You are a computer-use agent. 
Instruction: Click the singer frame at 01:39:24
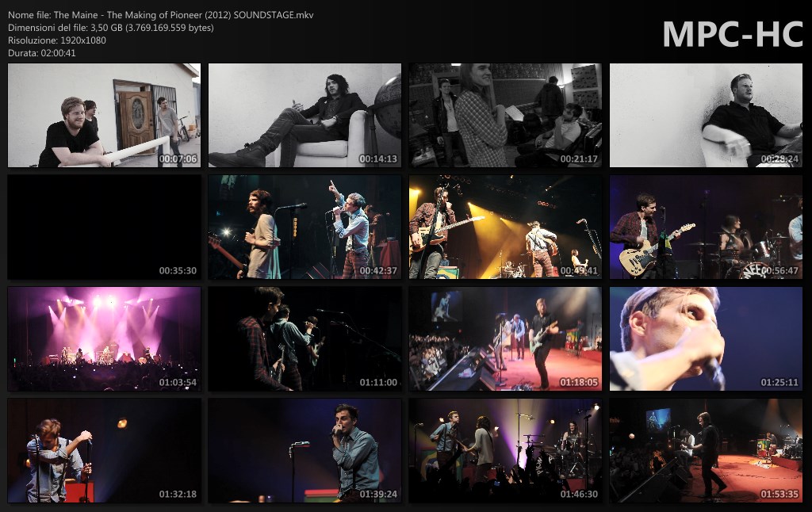click(304, 451)
